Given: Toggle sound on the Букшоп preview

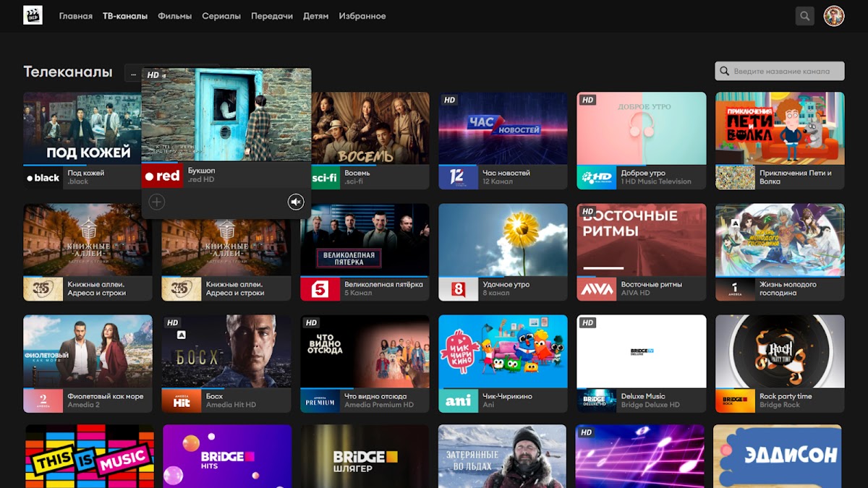Looking at the screenshot, I should pyautogui.click(x=295, y=202).
